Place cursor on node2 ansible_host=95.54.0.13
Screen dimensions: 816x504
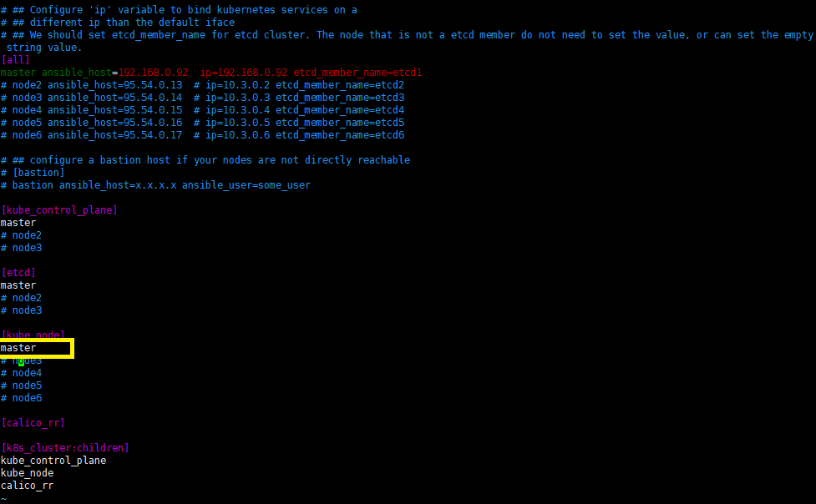pyautogui.click(x=98, y=85)
